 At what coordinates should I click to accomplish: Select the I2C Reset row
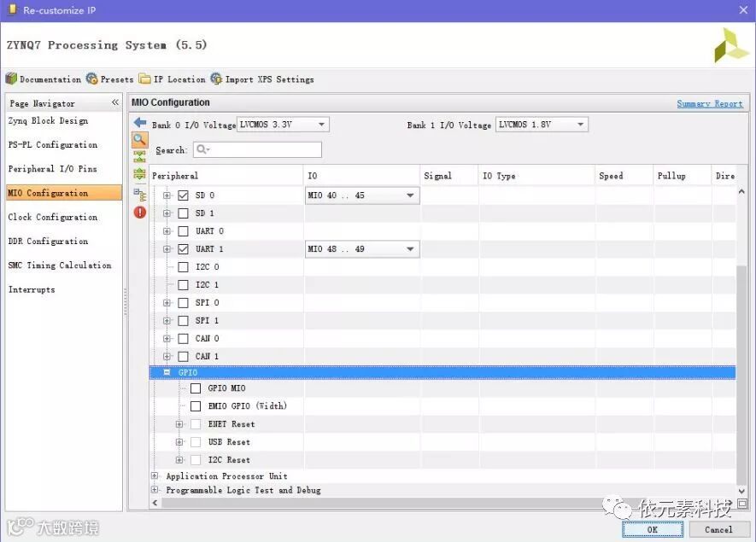pos(442,460)
